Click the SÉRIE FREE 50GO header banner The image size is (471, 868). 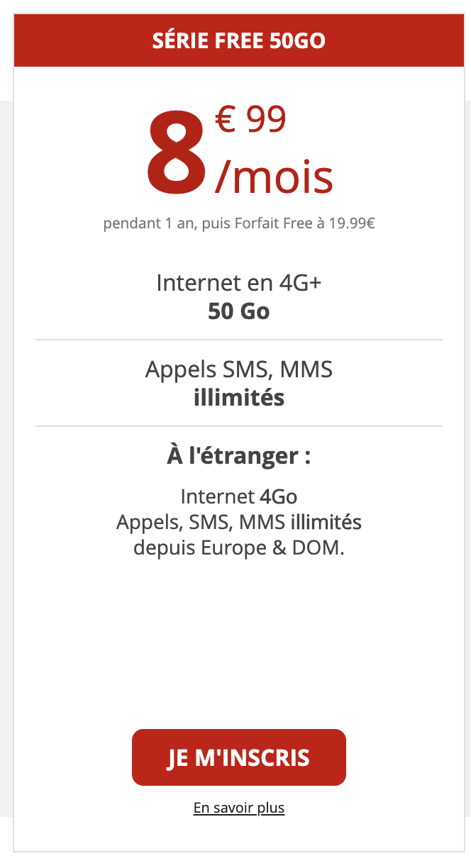point(238,40)
